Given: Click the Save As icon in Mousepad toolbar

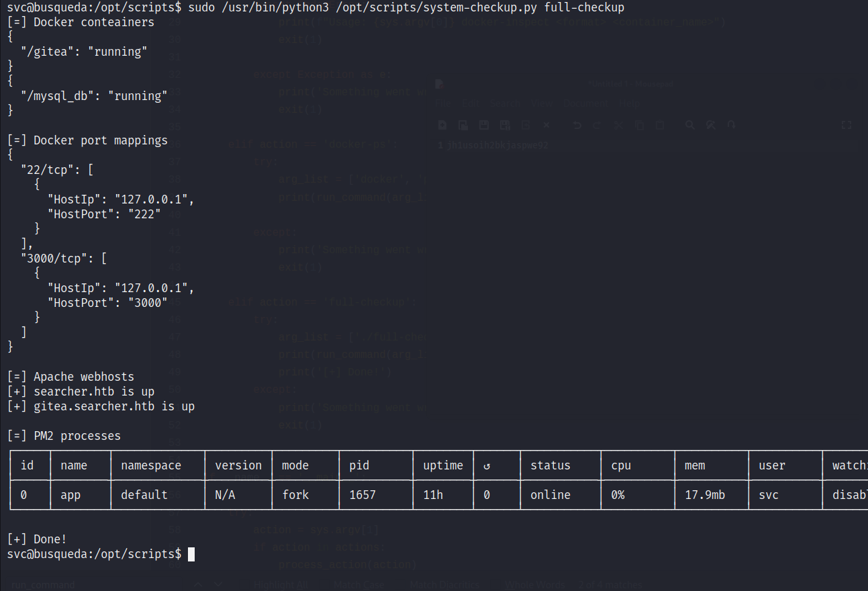Looking at the screenshot, I should click(505, 125).
